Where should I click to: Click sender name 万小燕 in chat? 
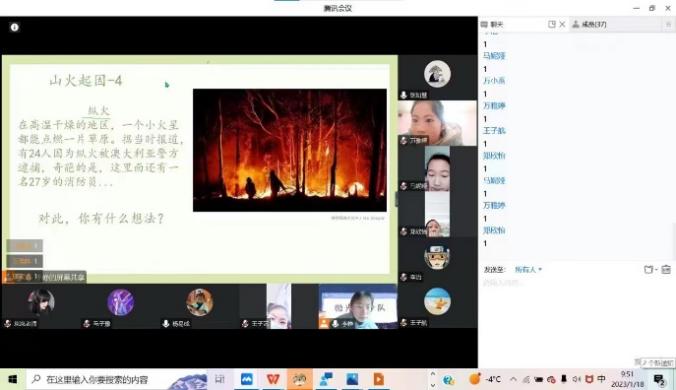[x=494, y=81]
